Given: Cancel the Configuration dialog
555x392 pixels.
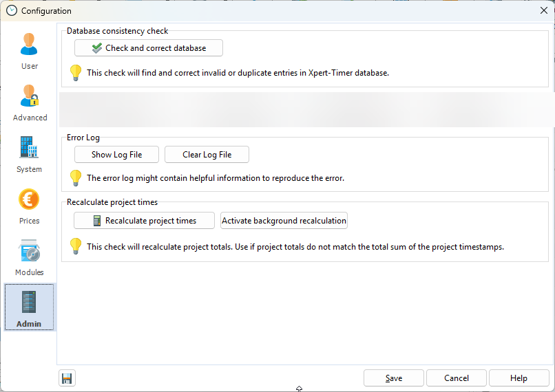Looking at the screenshot, I should click(457, 378).
